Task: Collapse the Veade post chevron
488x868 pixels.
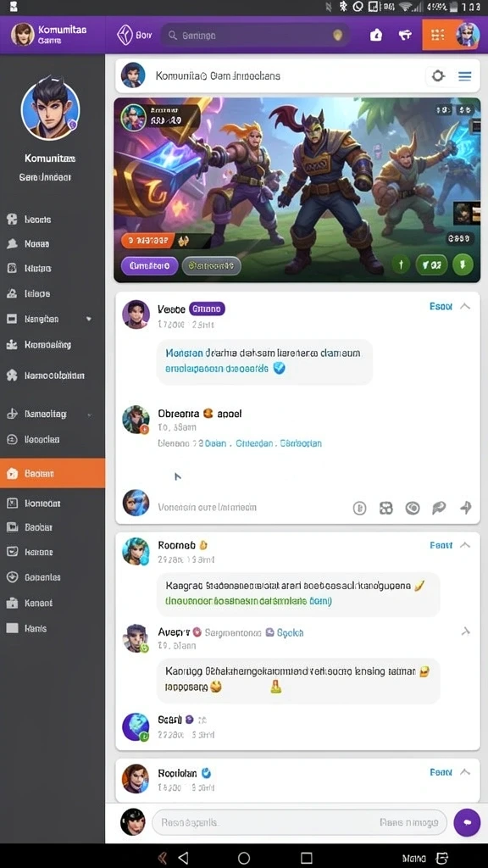Action: [x=465, y=306]
